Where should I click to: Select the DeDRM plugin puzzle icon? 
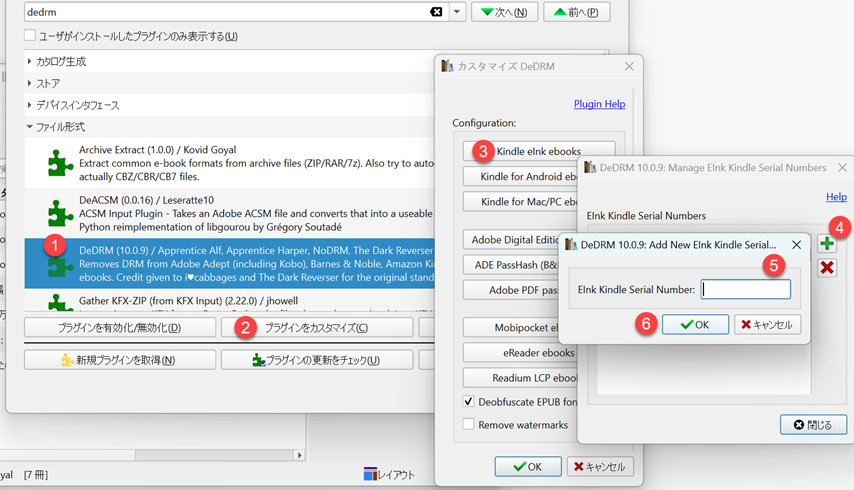coord(60,265)
